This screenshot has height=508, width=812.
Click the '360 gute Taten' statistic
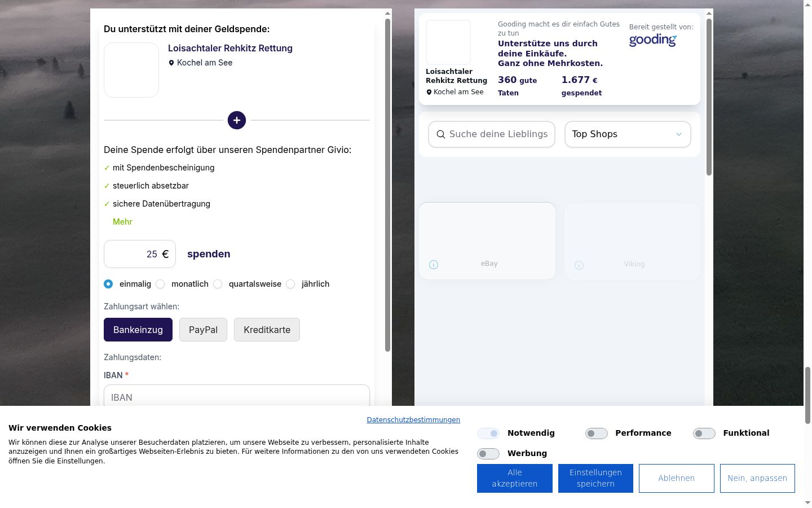click(x=518, y=86)
